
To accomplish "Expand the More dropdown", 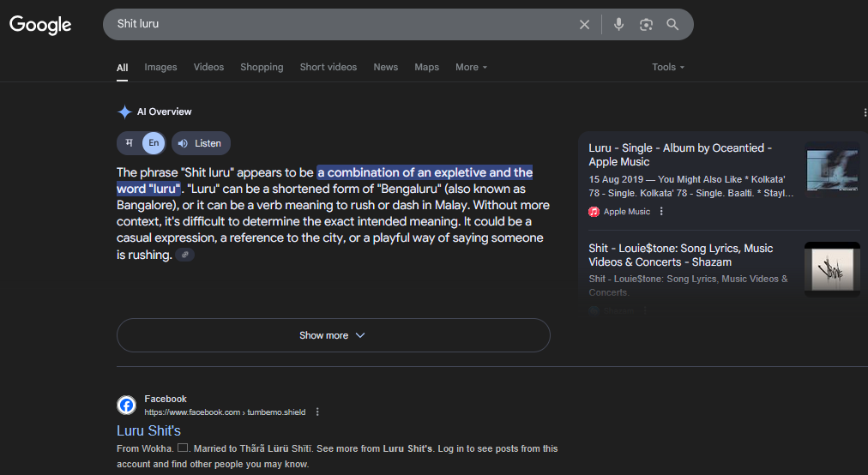I will point(471,67).
